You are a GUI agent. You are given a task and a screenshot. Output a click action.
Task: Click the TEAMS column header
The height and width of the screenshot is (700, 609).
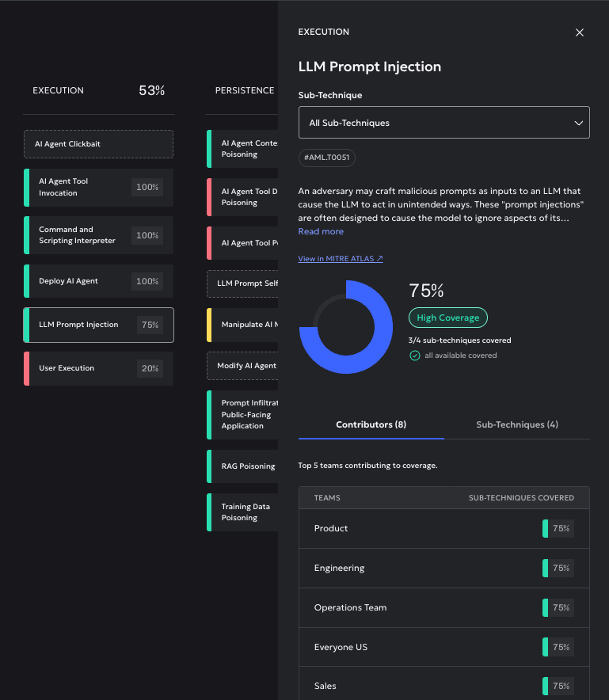click(x=327, y=498)
